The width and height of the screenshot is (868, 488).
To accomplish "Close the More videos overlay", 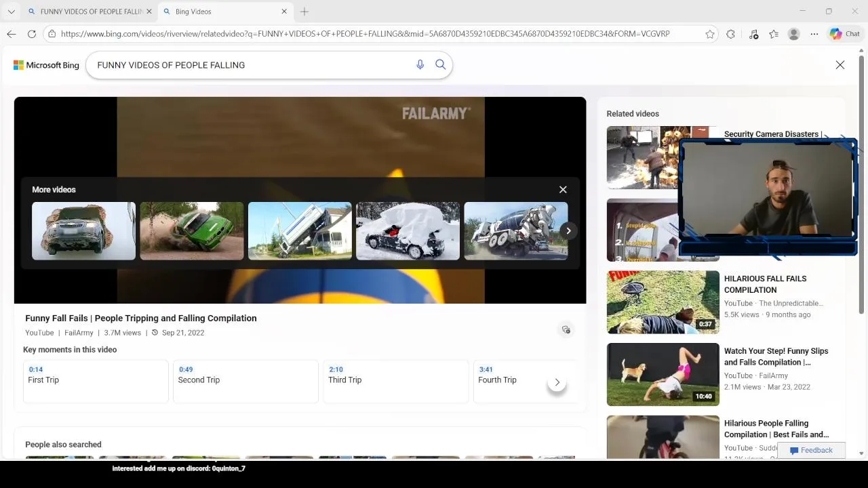I will (563, 190).
